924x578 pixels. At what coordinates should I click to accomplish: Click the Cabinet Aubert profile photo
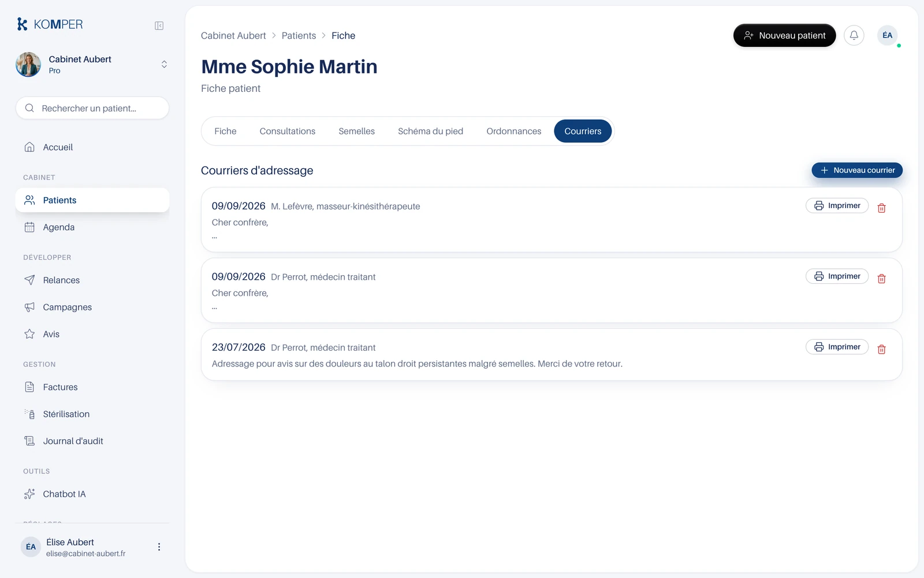(x=28, y=64)
